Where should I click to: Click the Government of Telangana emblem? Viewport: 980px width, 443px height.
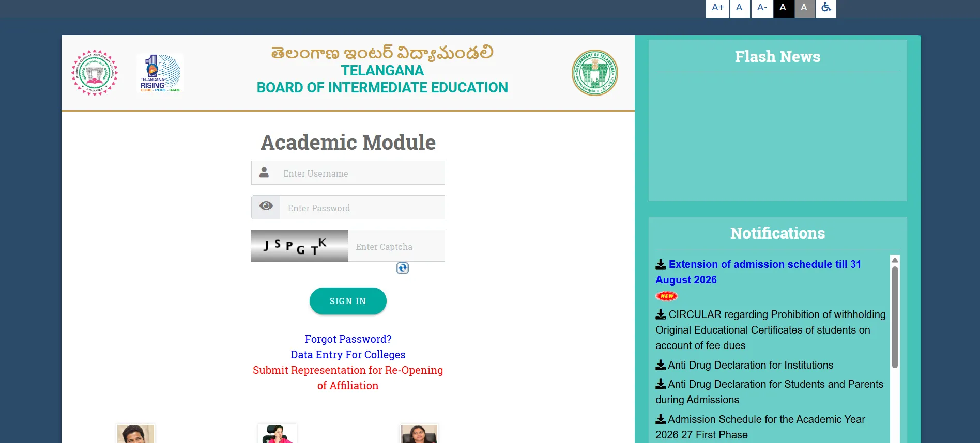coord(595,73)
